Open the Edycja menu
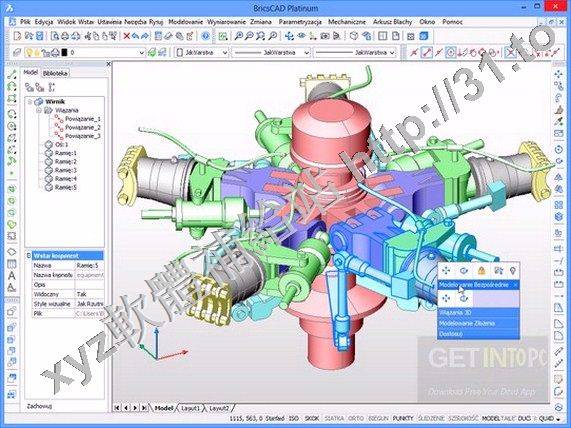Viewport: 571px width, 428px height. tap(44, 22)
